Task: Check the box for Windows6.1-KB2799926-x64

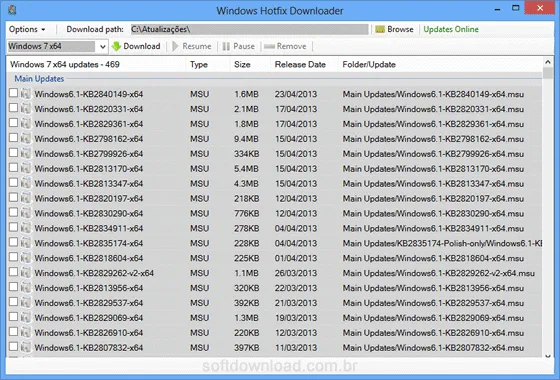Action: [14, 152]
